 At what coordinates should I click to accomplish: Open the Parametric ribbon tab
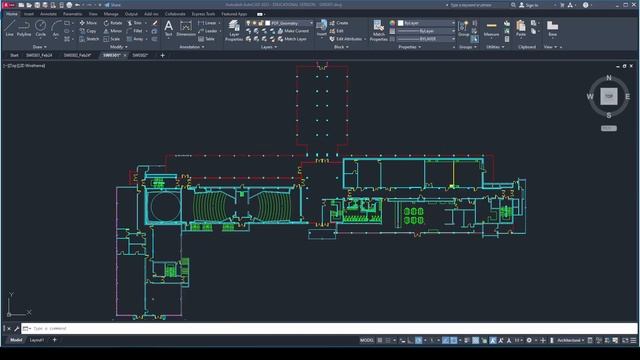72,14
